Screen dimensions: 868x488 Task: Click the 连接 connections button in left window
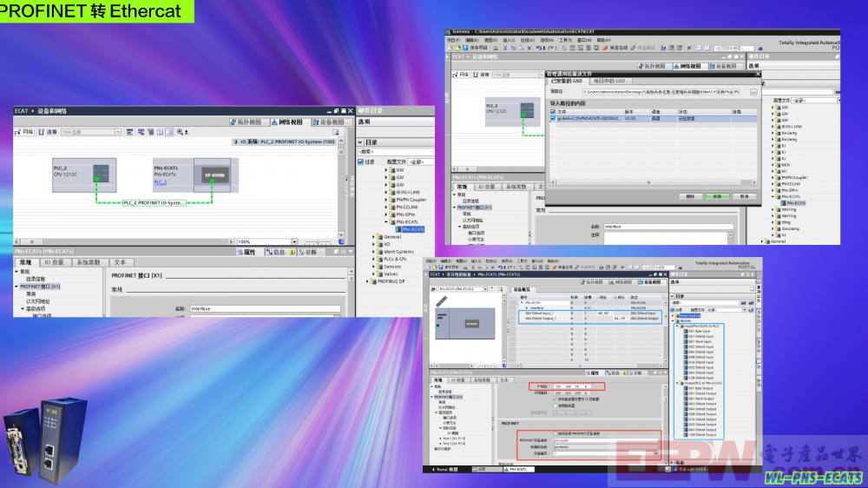[48, 132]
